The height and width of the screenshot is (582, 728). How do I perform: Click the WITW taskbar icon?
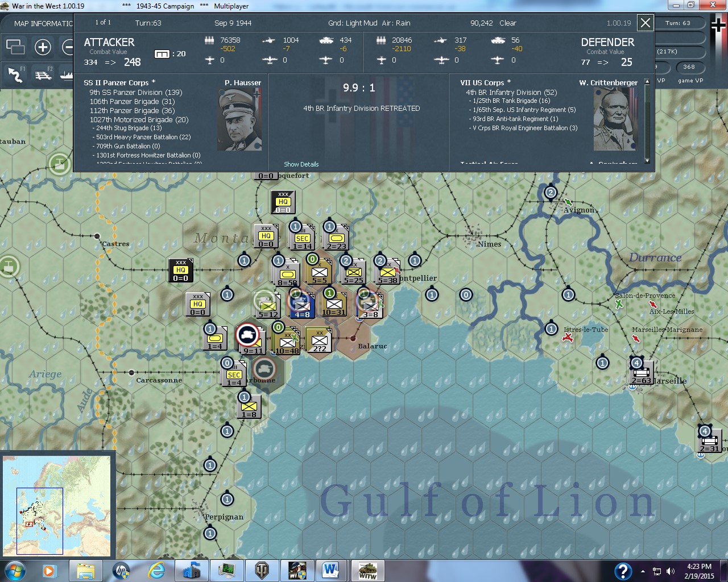367,571
